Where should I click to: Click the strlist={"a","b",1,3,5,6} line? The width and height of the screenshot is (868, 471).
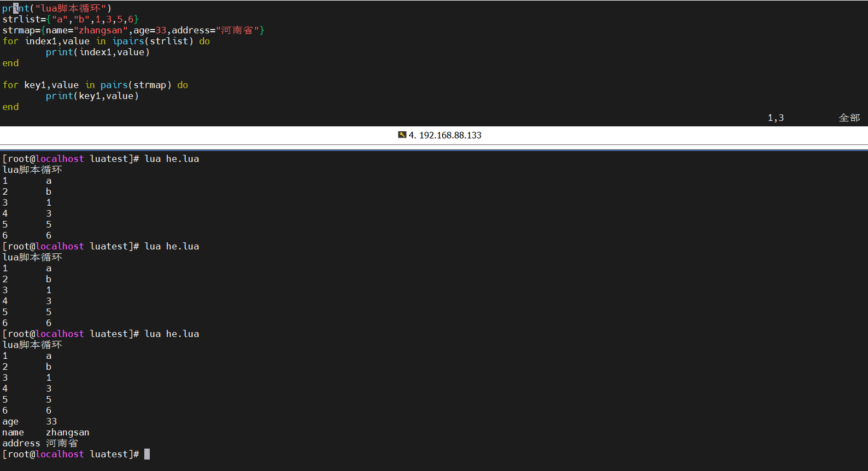click(71, 19)
